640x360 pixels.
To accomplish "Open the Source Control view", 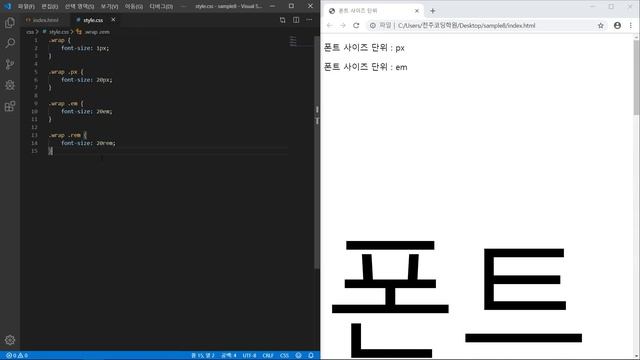I will tap(10, 64).
